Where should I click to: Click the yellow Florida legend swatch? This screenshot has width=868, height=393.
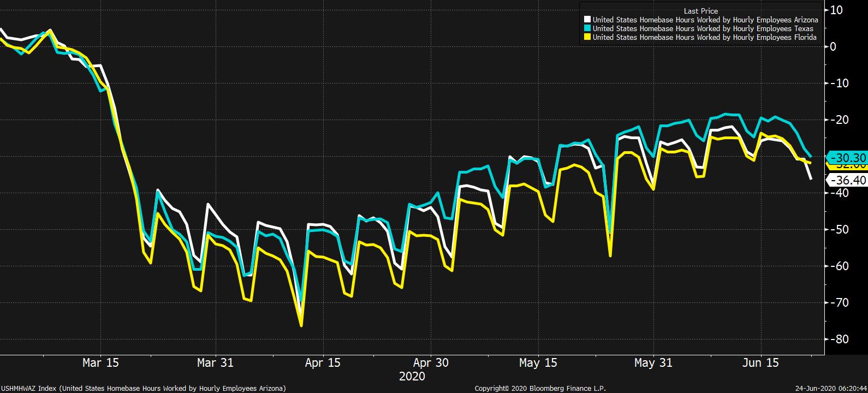[x=587, y=38]
